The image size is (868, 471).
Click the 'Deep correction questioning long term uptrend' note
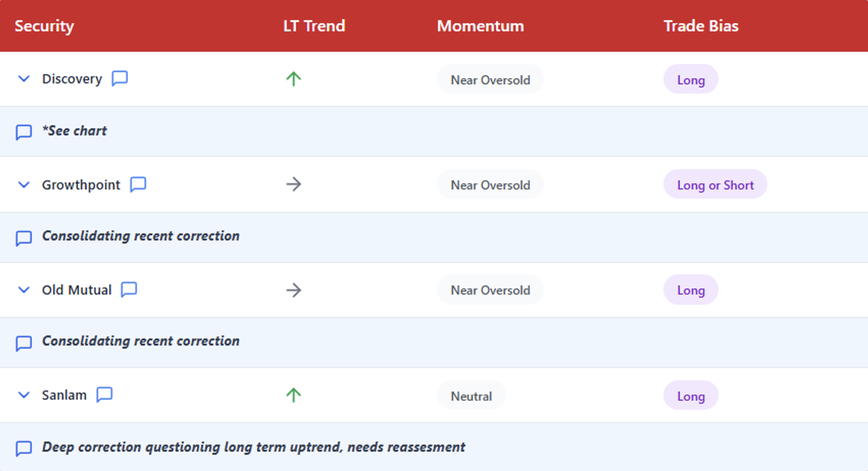(253, 447)
